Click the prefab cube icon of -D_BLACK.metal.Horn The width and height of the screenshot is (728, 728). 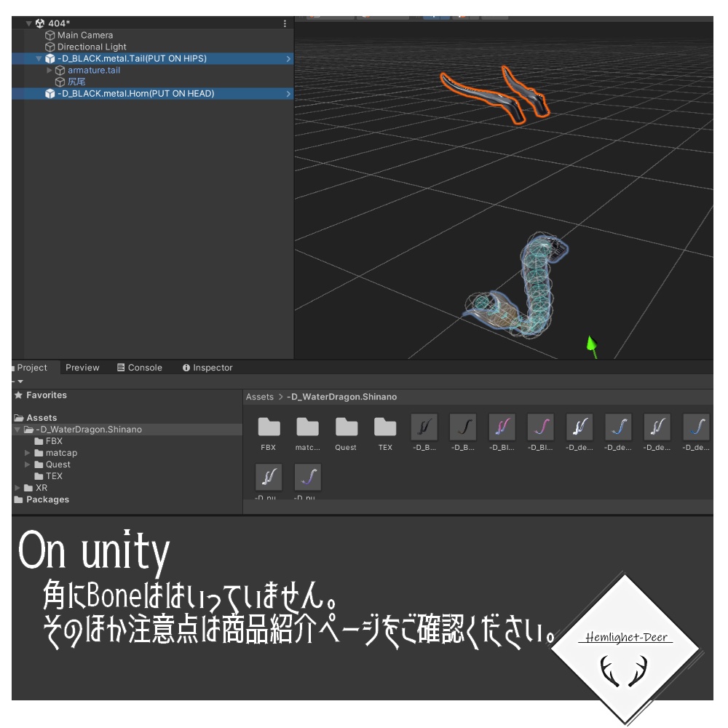tap(50, 93)
